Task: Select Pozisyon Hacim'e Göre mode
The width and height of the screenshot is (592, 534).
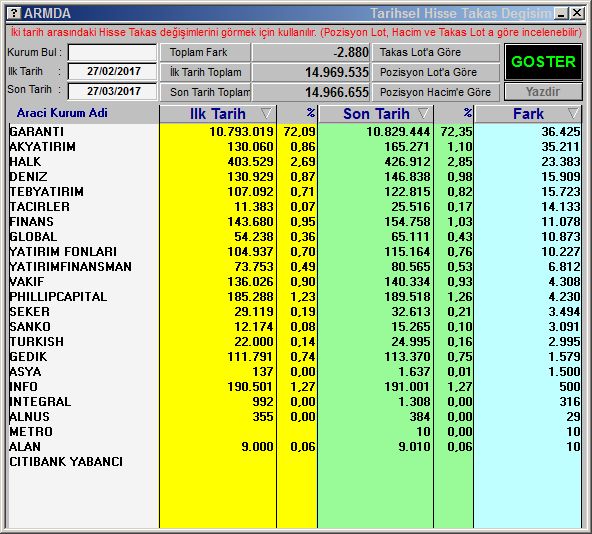Action: [435, 92]
